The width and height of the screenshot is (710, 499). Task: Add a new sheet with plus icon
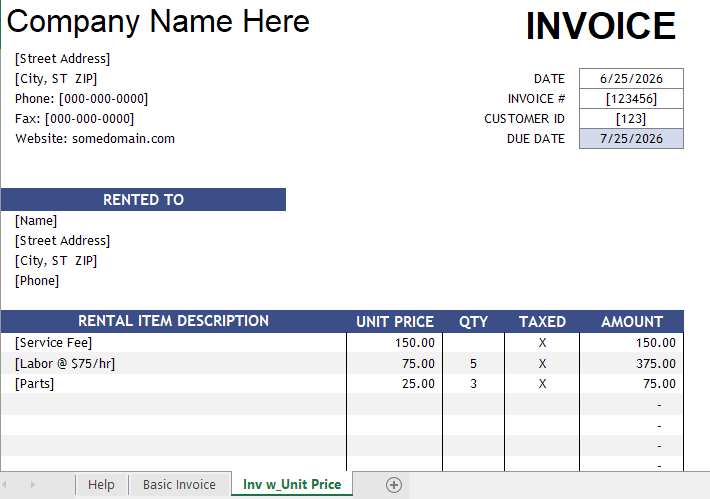coord(393,485)
